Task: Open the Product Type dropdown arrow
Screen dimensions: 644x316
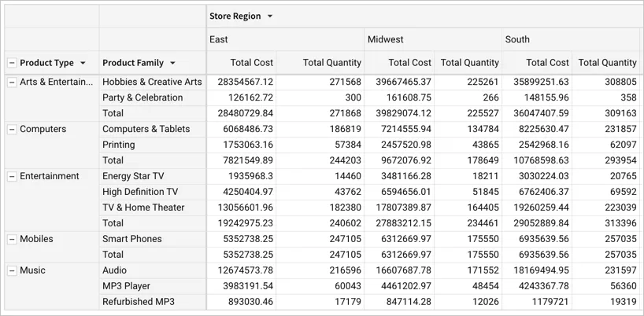Action: point(83,63)
